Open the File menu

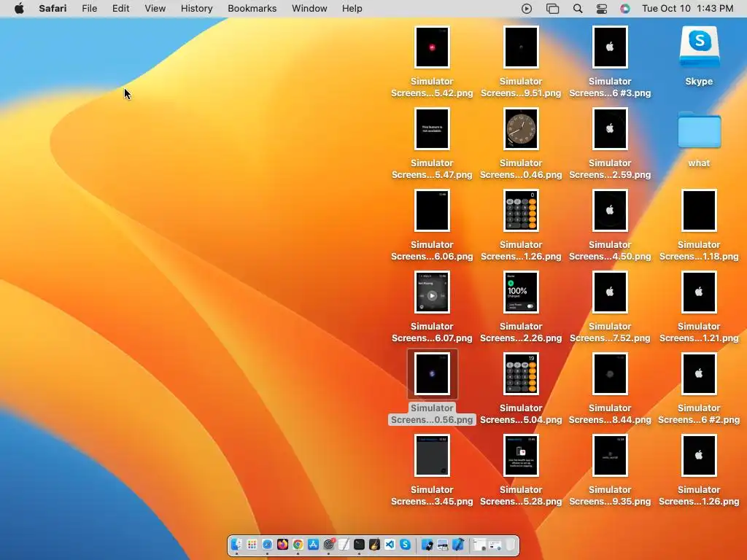[89, 9]
